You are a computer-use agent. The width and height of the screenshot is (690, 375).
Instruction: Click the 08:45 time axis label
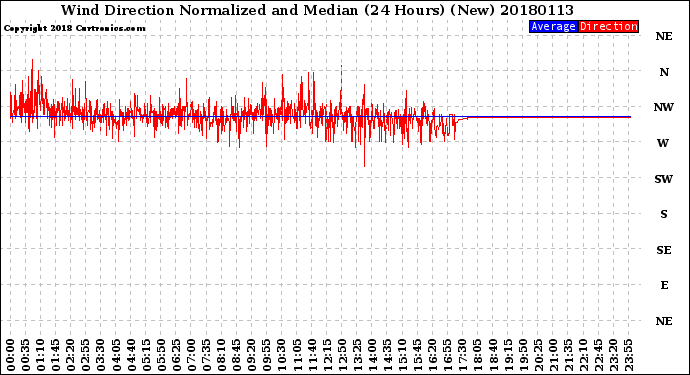click(237, 355)
